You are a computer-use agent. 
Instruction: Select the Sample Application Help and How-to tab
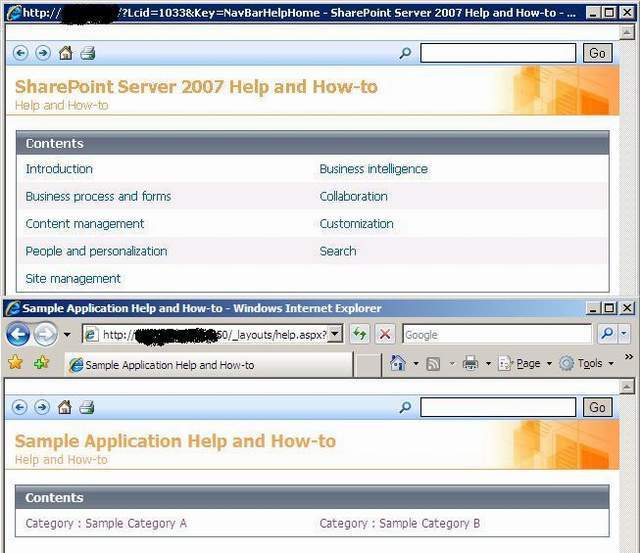click(x=209, y=365)
